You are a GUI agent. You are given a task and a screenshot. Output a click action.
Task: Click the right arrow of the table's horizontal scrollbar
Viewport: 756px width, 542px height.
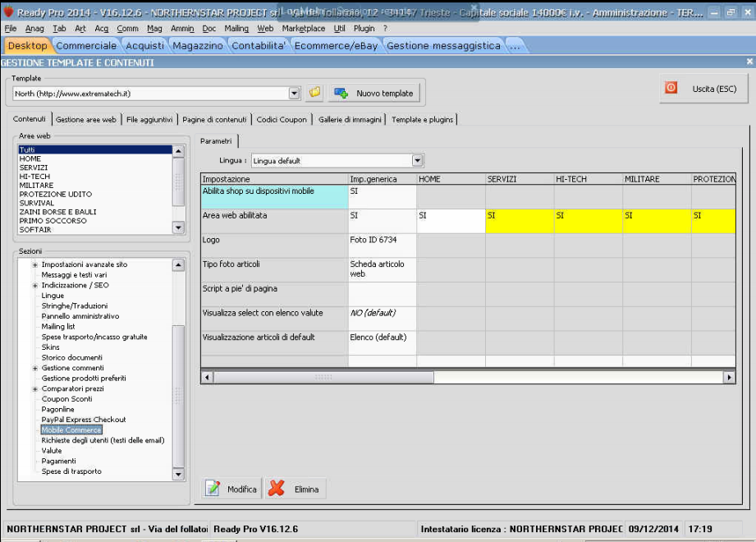click(x=728, y=377)
